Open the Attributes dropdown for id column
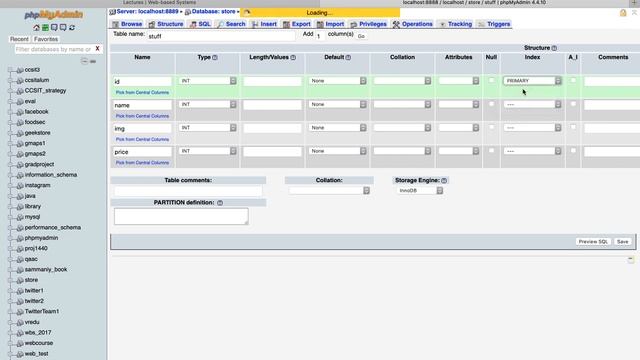Image resolution: width=640 pixels, height=360 pixels. tap(459, 81)
